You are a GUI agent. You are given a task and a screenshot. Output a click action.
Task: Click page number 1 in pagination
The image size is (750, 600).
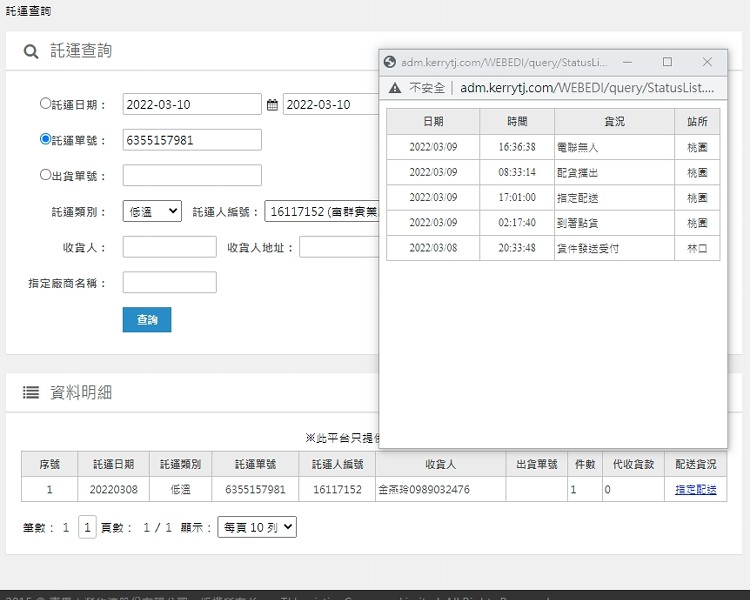click(87, 527)
